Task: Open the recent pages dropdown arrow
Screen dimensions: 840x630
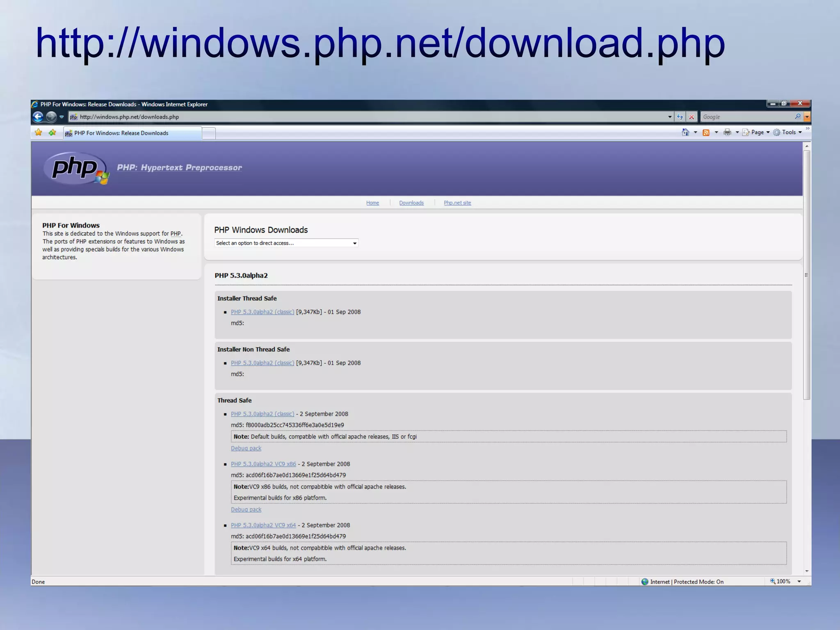Action: pyautogui.click(x=62, y=117)
